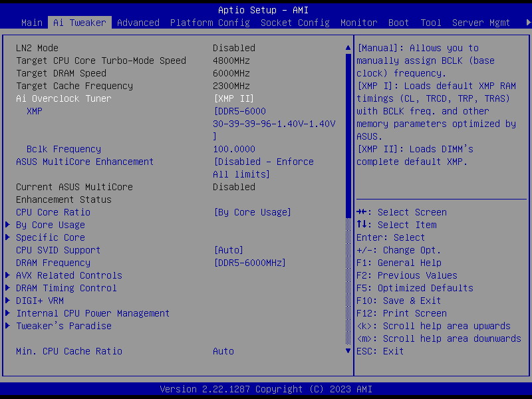Click the F10: Save & Exit hint
Screen dimensions: 532x399
pos(398,301)
